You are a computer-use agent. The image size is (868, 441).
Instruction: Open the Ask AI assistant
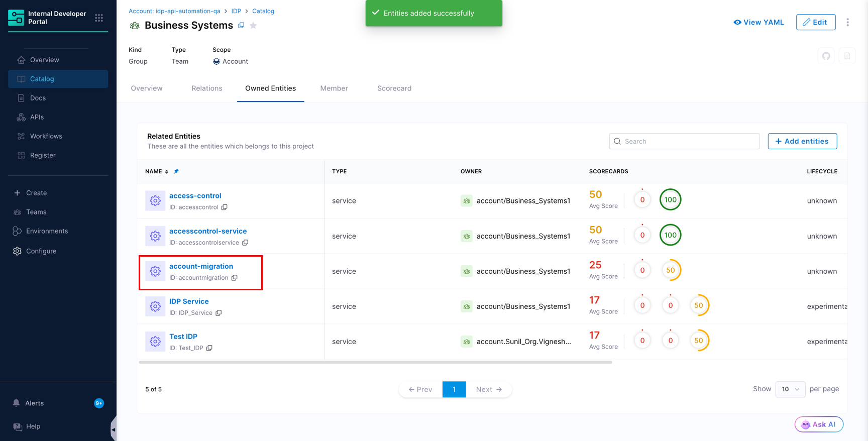(x=819, y=424)
